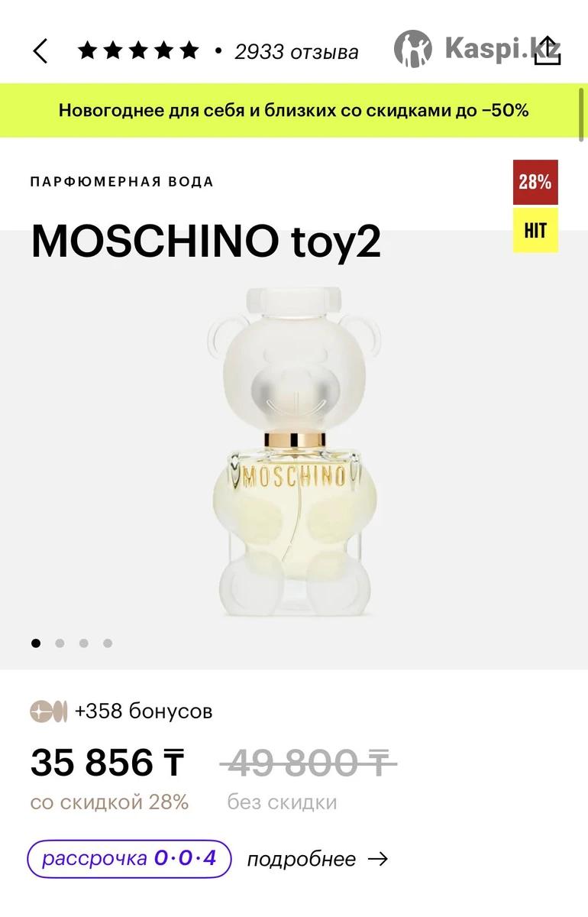Click the red 28% discount badge
Image resolution: width=588 pixels, height=917 pixels.
(x=535, y=182)
